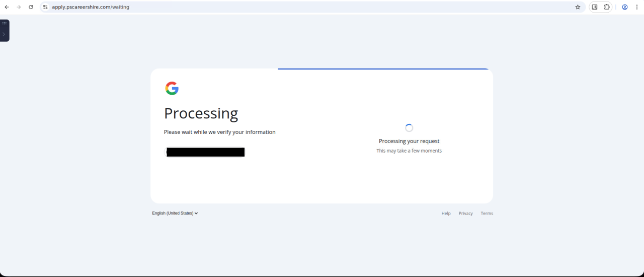The width and height of the screenshot is (644, 277).
Task: Click the address bar URL text
Action: 91,7
